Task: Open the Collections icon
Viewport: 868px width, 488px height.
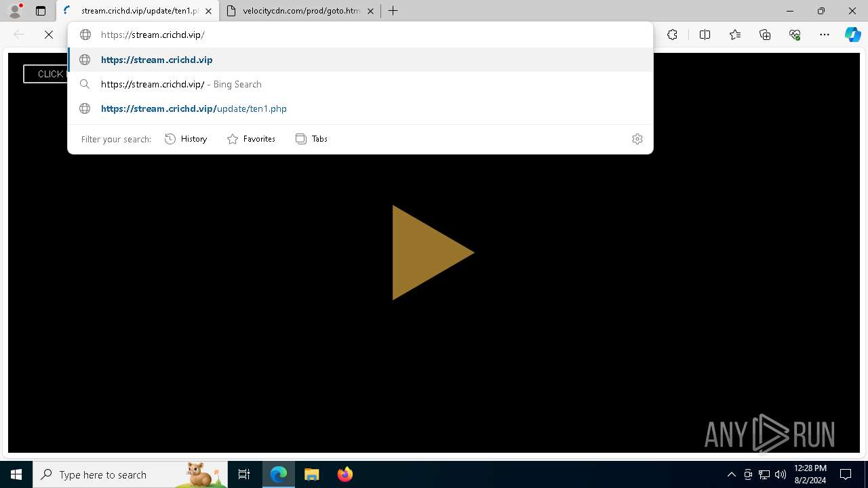Action: click(x=765, y=35)
